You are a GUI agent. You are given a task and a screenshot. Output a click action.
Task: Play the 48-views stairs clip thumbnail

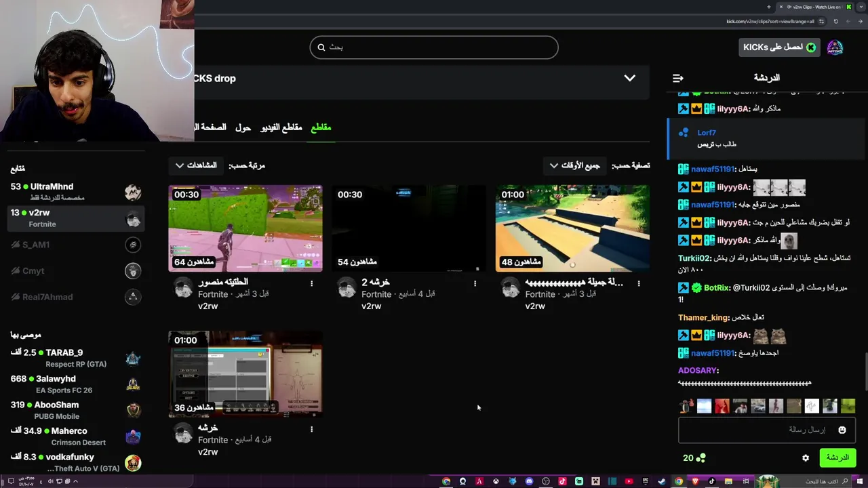(x=572, y=228)
